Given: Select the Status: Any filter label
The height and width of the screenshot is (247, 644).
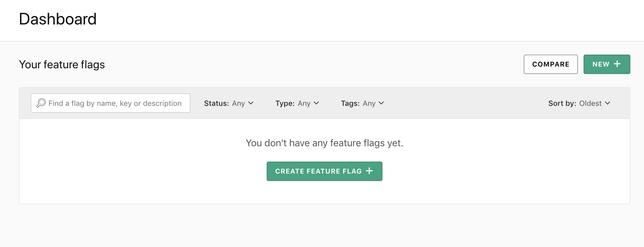Looking at the screenshot, I should click(216, 103).
